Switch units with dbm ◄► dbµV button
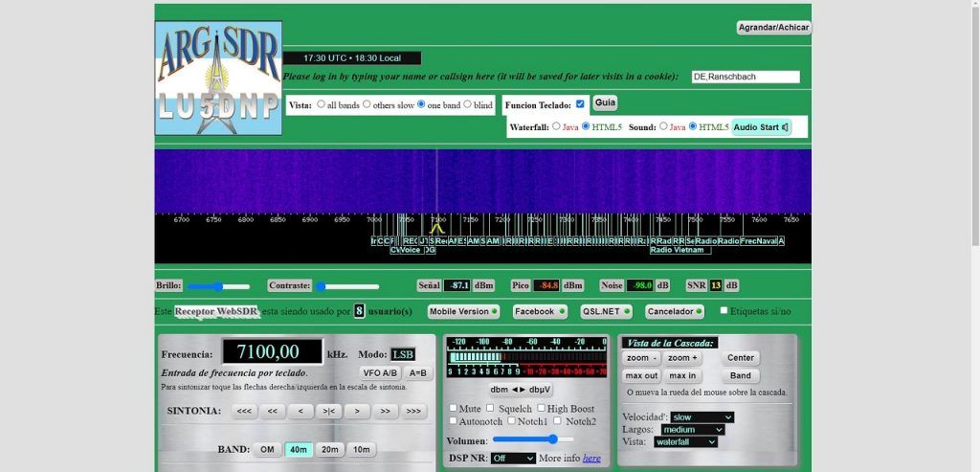The image size is (980, 472). pos(520,390)
